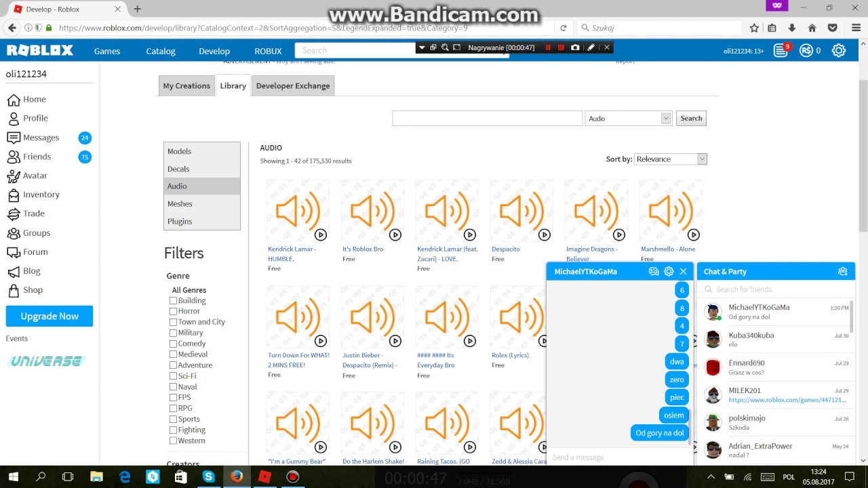Screen dimensions: 868x488
Task: Switch to the My Creations tab
Action: tap(186, 86)
